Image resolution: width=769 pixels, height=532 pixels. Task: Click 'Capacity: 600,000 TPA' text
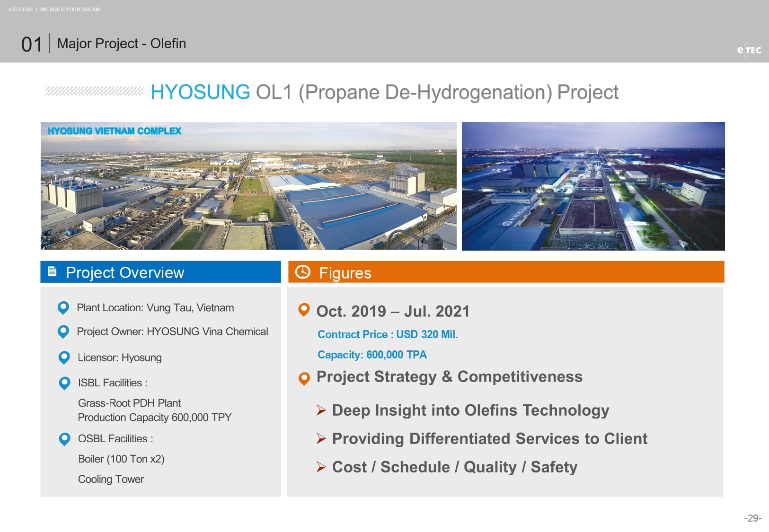[x=372, y=355]
